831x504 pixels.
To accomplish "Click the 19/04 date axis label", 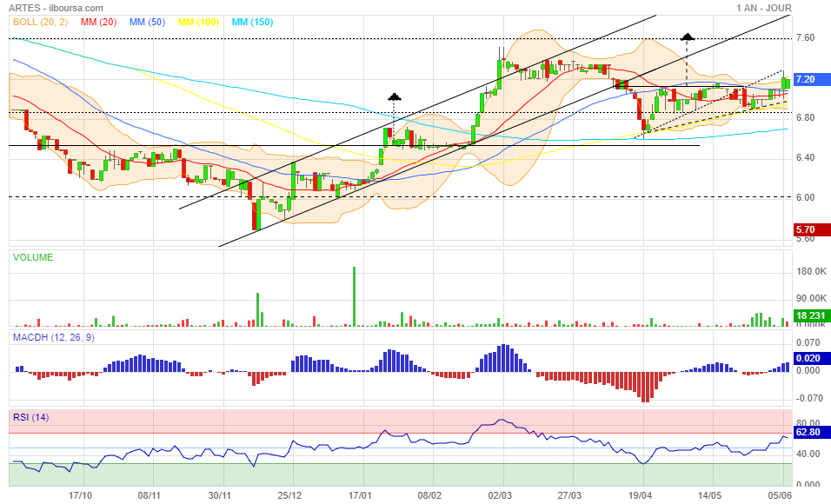I will pos(641,495).
